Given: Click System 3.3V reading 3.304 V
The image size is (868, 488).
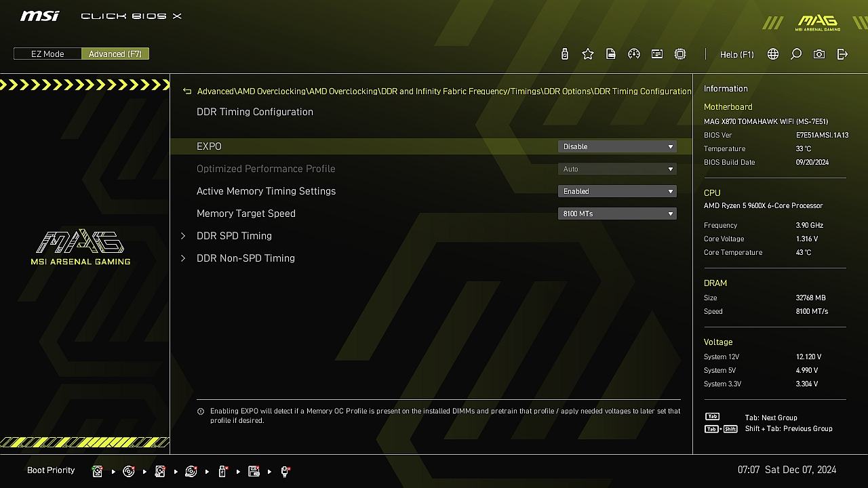Looking at the screenshot, I should tap(807, 384).
